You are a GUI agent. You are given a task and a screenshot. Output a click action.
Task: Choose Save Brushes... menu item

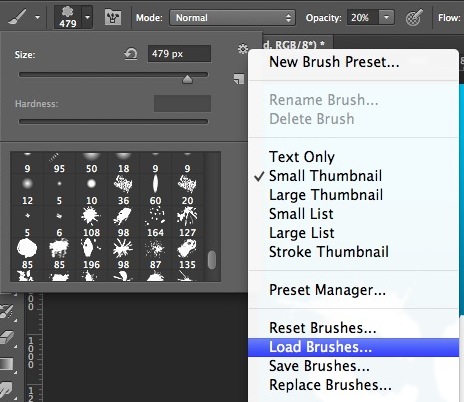click(x=319, y=366)
